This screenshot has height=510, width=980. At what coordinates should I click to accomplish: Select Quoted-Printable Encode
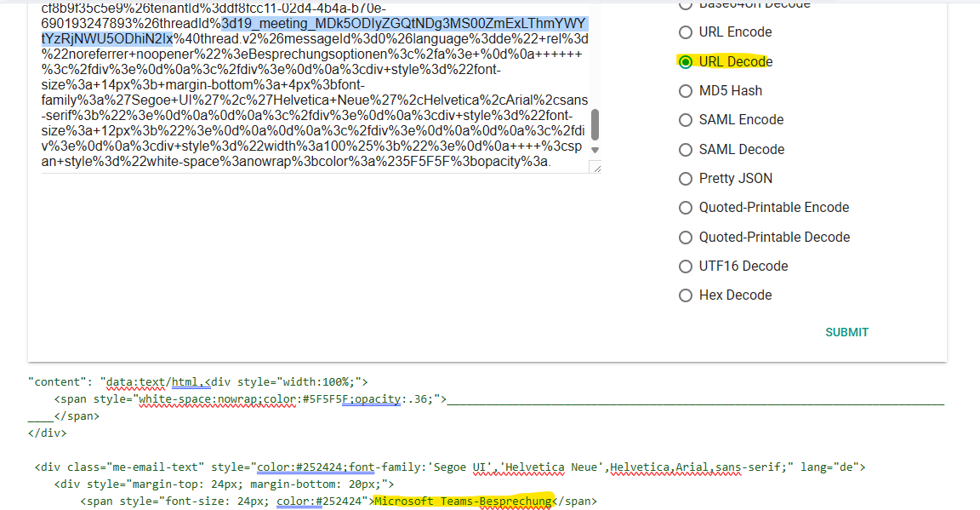(x=685, y=207)
